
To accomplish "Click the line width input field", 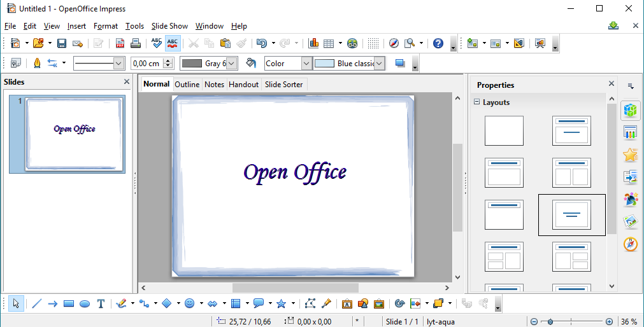I will (x=147, y=63).
